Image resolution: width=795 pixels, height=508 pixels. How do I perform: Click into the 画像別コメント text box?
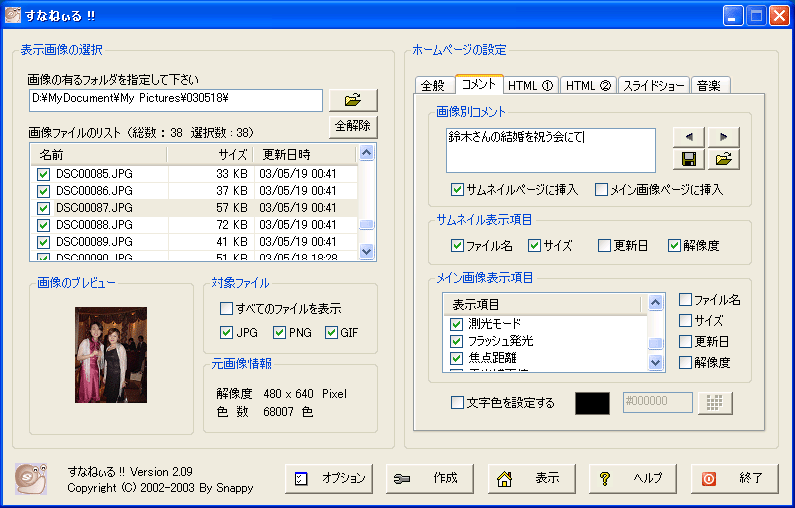pyautogui.click(x=551, y=150)
